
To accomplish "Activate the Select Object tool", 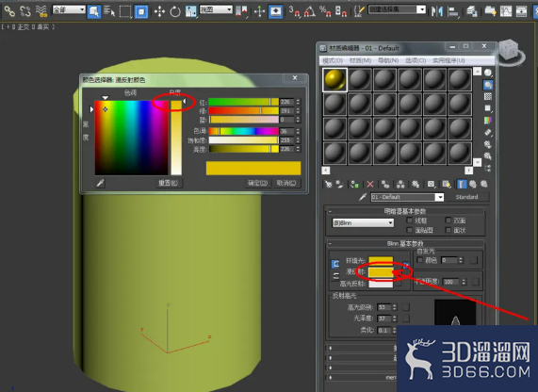I will 94,11.
